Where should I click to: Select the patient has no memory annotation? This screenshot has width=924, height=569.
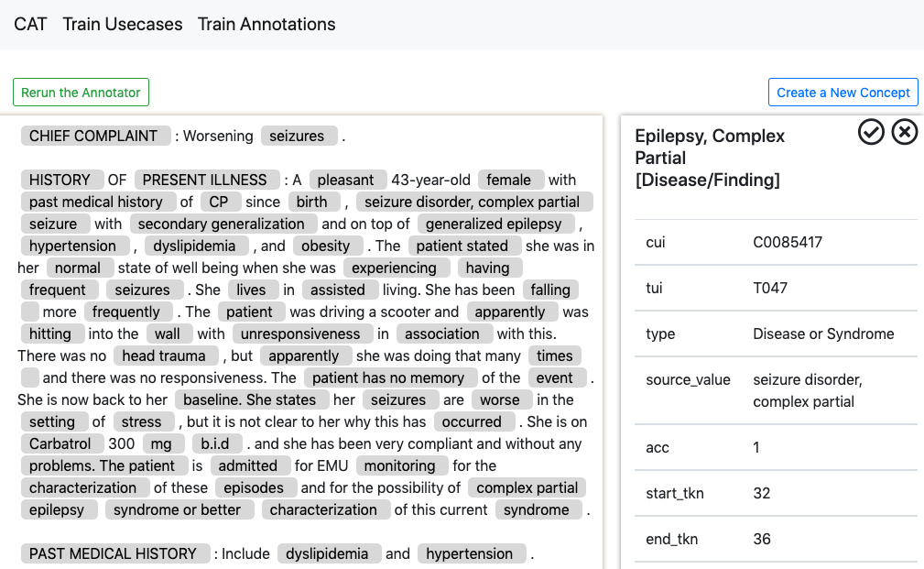click(390, 378)
